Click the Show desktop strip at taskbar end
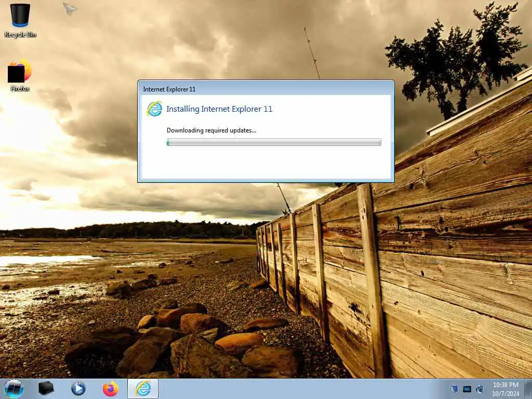 point(528,389)
